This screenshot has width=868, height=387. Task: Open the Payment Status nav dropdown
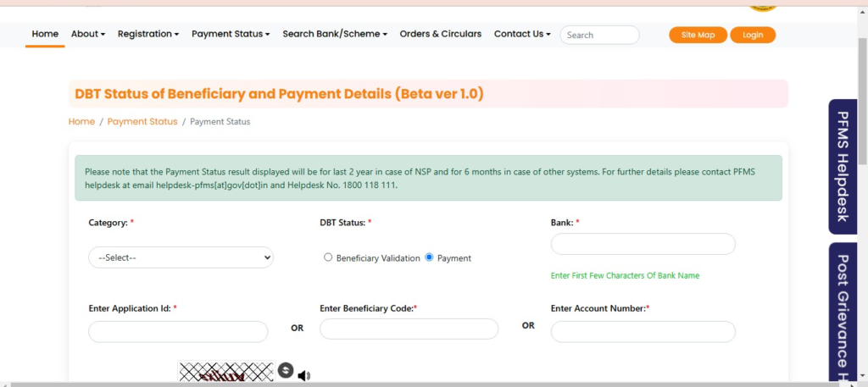pos(231,34)
